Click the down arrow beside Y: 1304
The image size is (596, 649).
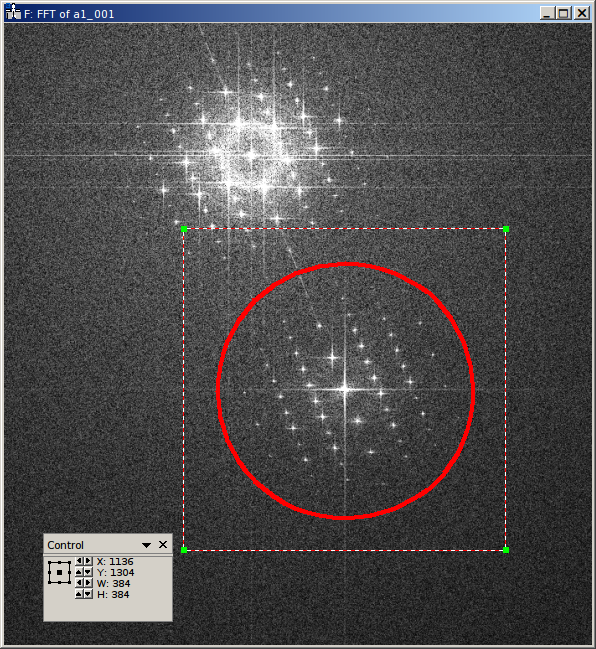(88, 572)
